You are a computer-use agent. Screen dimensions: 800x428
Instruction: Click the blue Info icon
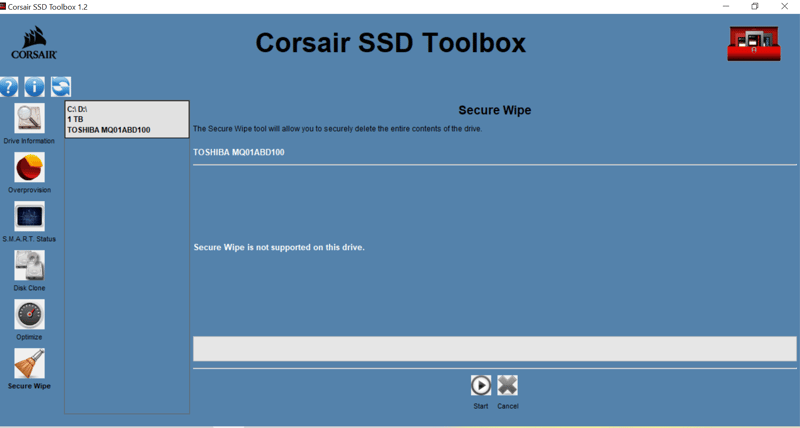35,87
